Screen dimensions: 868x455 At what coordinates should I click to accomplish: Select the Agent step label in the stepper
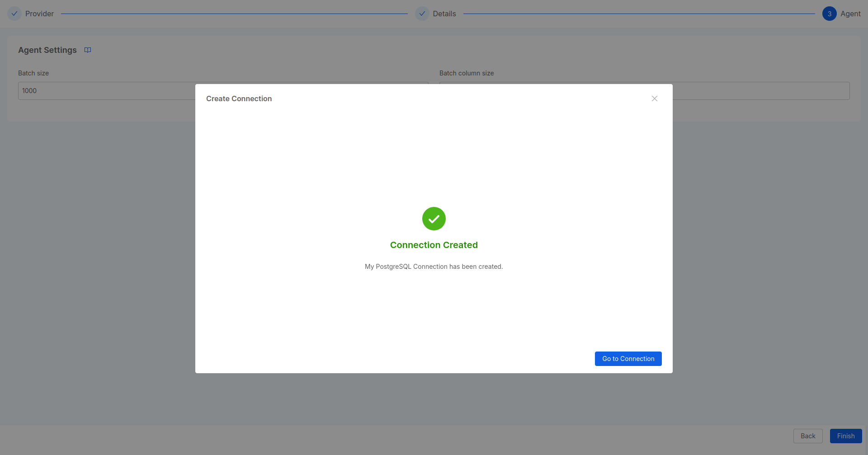tap(851, 14)
